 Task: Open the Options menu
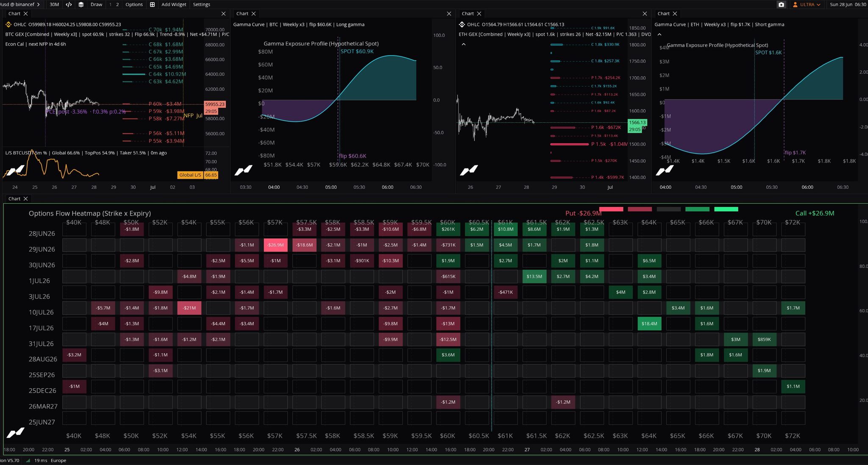[134, 4]
